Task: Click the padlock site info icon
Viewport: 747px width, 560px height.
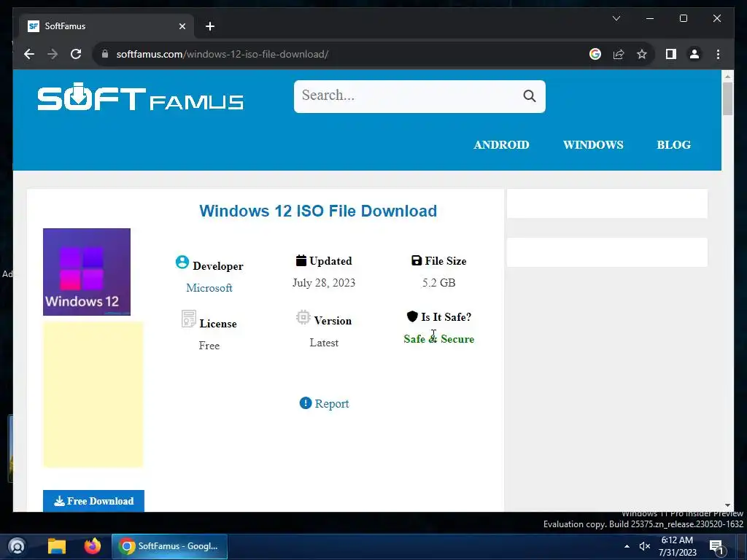Action: [105, 54]
